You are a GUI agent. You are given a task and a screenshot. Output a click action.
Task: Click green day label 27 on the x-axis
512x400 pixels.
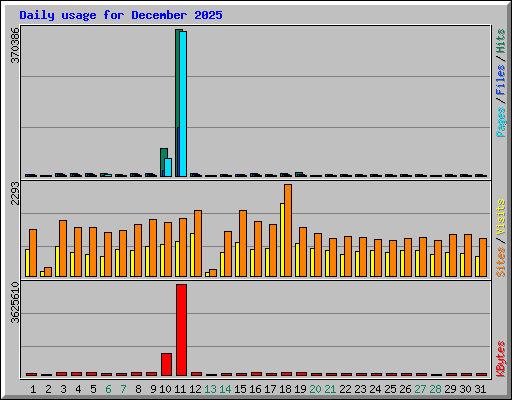tap(420, 389)
